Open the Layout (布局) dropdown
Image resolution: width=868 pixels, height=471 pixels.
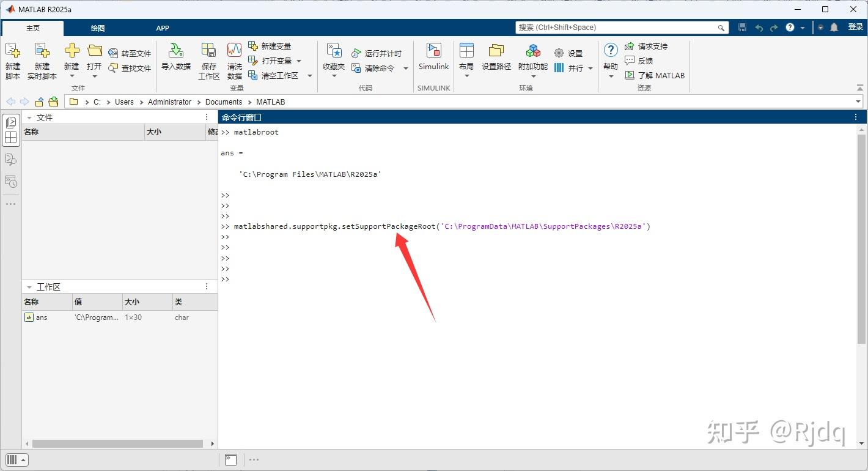pyautogui.click(x=466, y=59)
